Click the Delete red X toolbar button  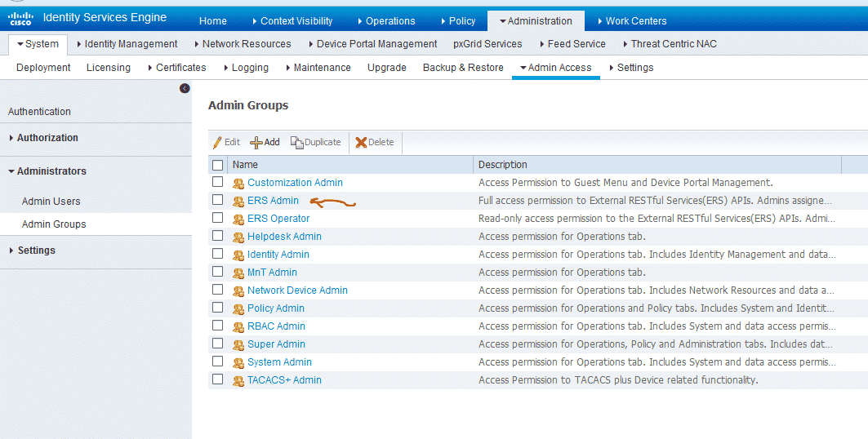pyautogui.click(x=375, y=142)
